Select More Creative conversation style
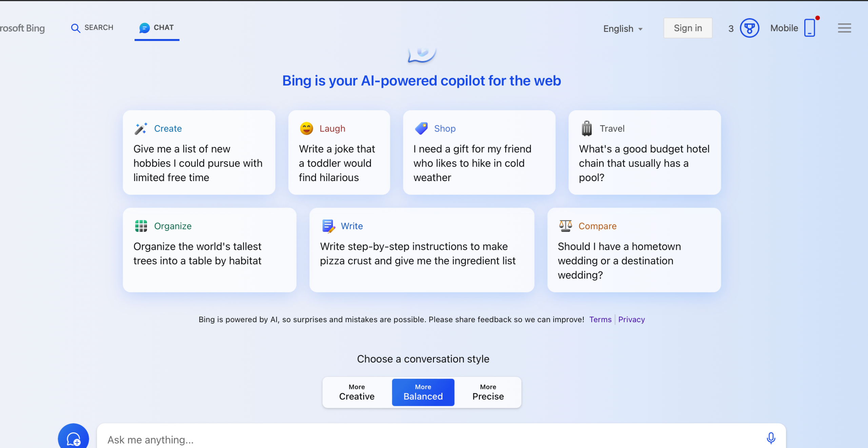868x448 pixels. pyautogui.click(x=357, y=392)
